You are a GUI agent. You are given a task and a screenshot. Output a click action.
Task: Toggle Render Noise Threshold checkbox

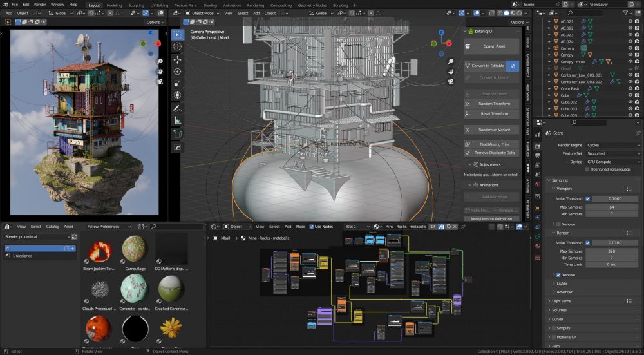(588, 243)
